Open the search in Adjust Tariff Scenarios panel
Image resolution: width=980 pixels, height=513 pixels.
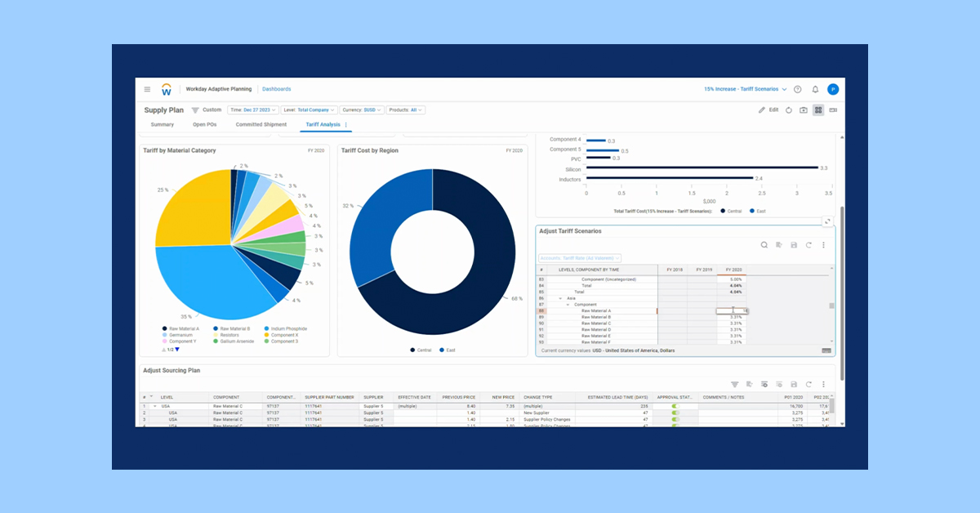coord(764,245)
